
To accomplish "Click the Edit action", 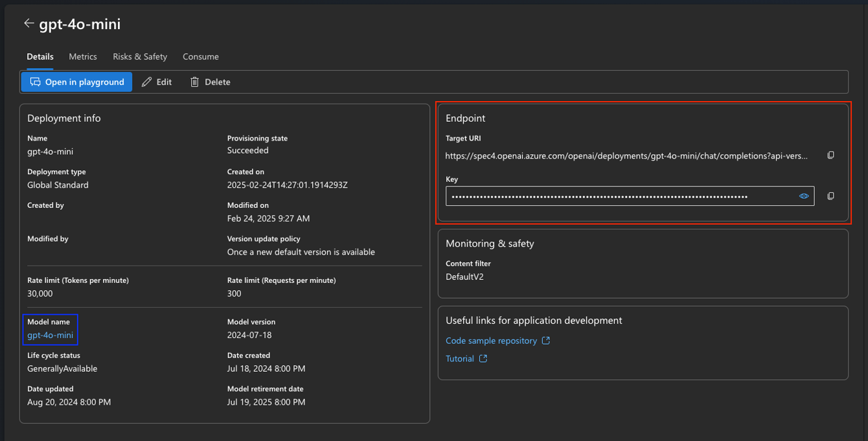I will coord(162,82).
